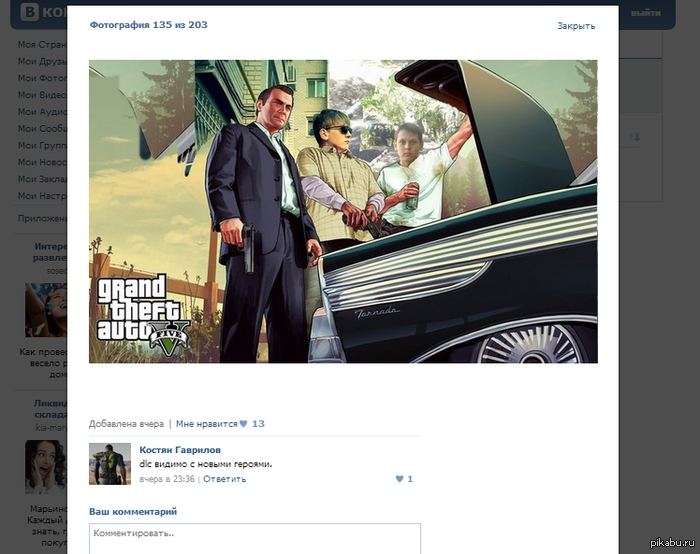Screen dimensions: 700x554
Task: Open Костян Гаврилов's avatar thumbnail
Action: coord(110,463)
